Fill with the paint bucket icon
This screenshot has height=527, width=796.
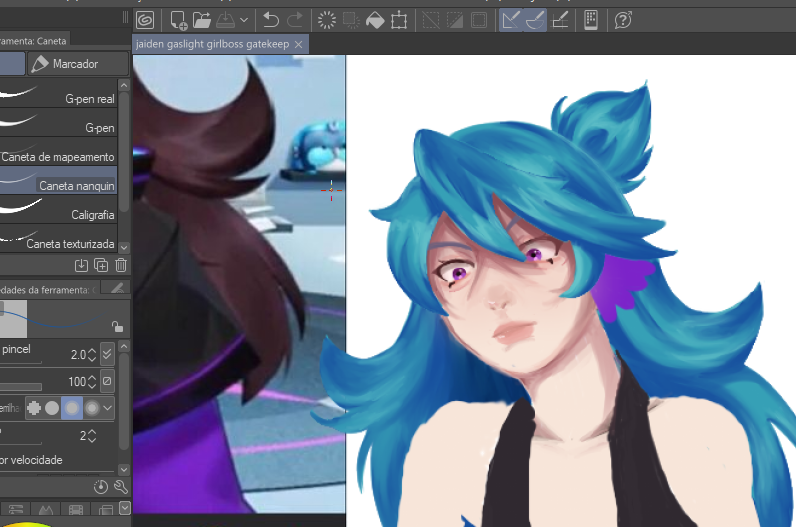[375, 20]
